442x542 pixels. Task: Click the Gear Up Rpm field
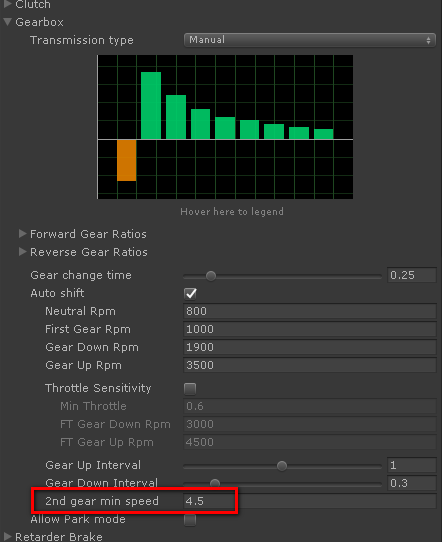coord(310,365)
